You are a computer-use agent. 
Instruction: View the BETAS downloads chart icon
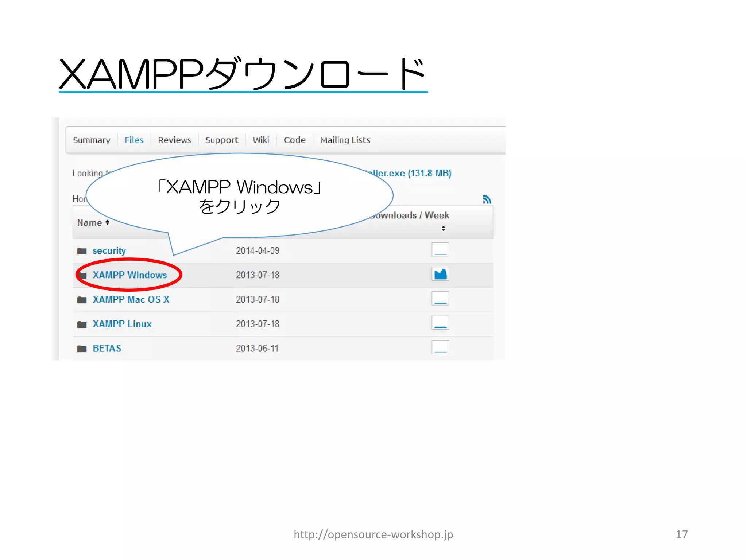[440, 347]
